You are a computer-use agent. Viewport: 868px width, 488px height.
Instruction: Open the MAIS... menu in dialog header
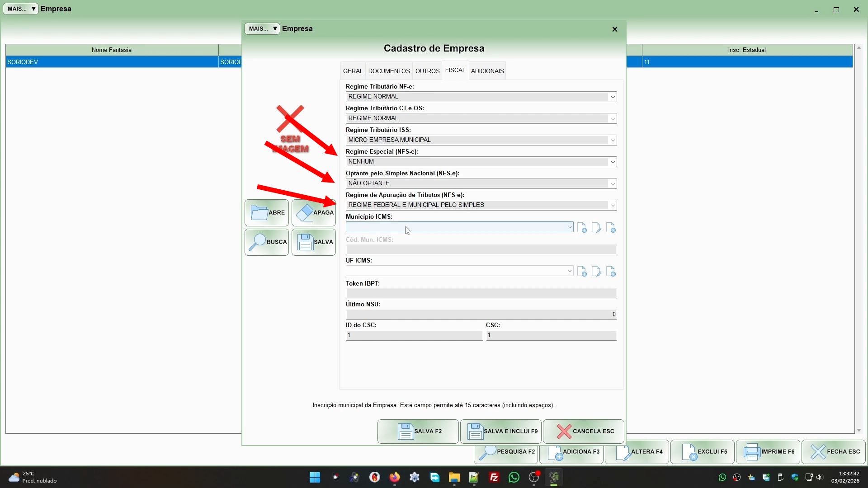pyautogui.click(x=262, y=28)
